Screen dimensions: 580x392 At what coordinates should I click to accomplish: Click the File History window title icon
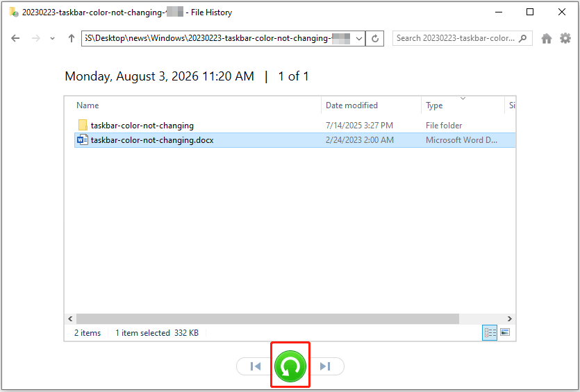[x=14, y=12]
